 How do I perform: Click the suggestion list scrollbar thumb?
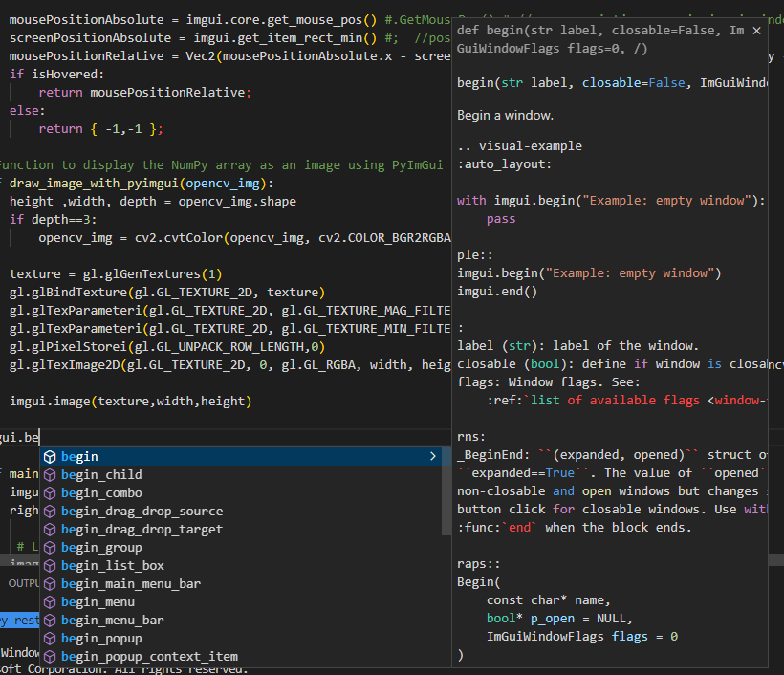(446, 491)
